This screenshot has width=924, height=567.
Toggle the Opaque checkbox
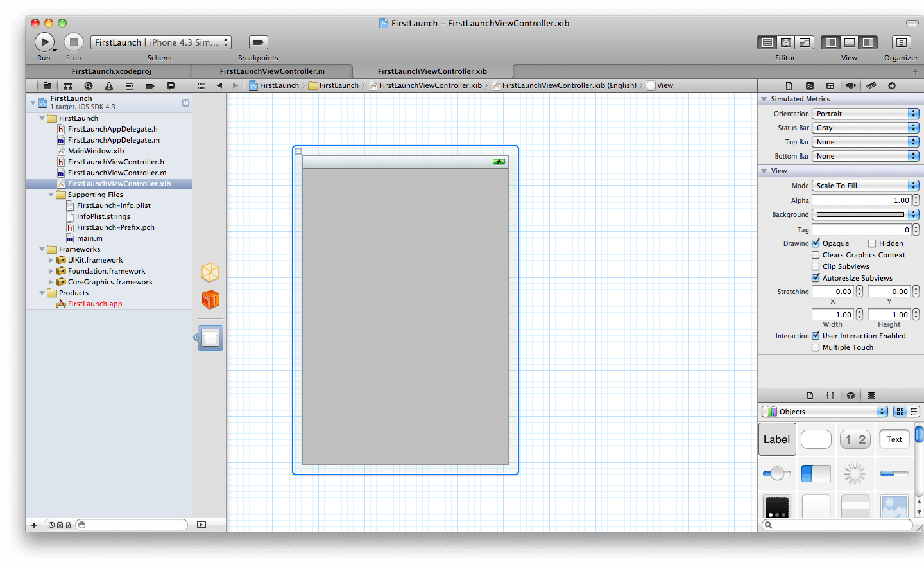point(816,243)
